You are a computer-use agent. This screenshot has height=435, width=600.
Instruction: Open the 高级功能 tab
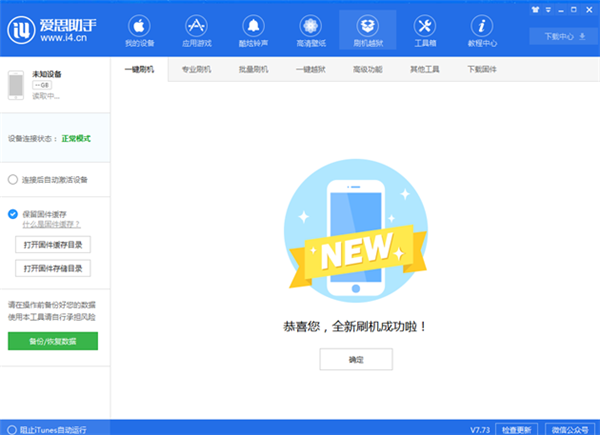pyautogui.click(x=368, y=69)
